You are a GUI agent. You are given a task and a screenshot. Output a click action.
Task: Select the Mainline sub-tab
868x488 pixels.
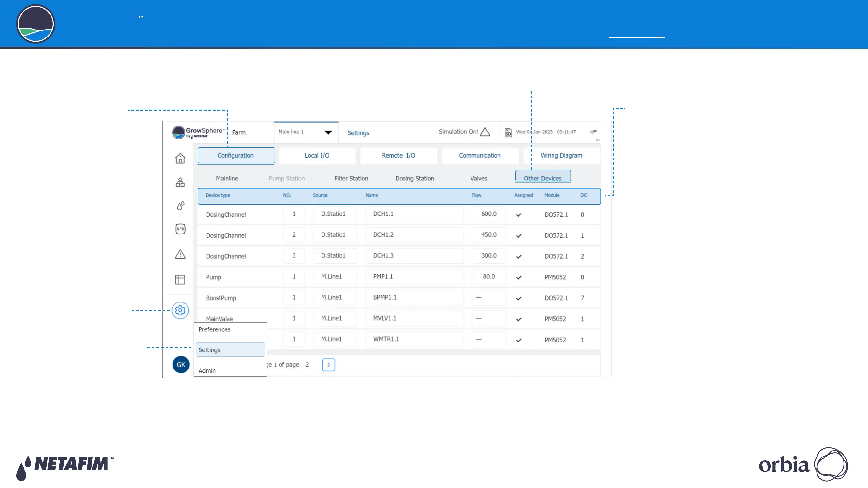point(227,178)
